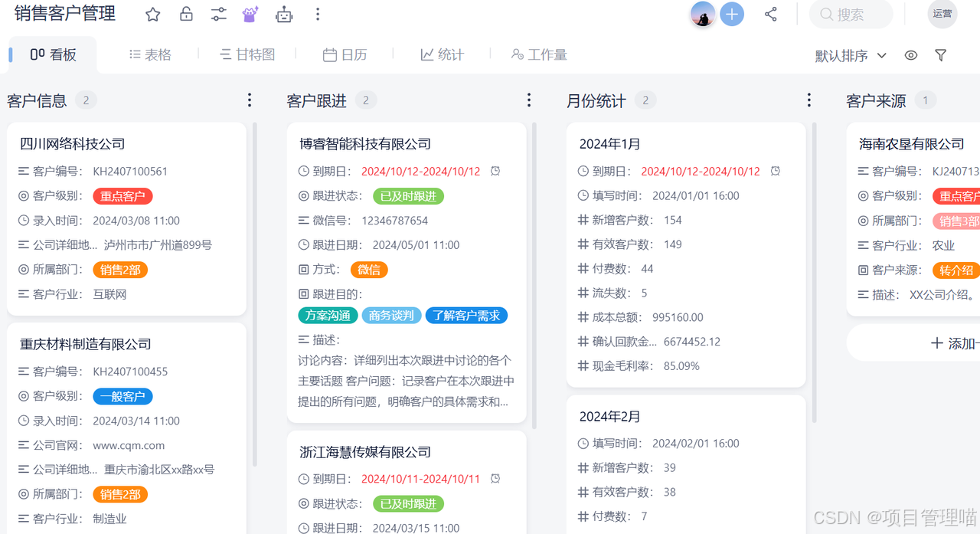This screenshot has width=980, height=534.
Task: Click the 月份统计 column title
Action: point(596,100)
